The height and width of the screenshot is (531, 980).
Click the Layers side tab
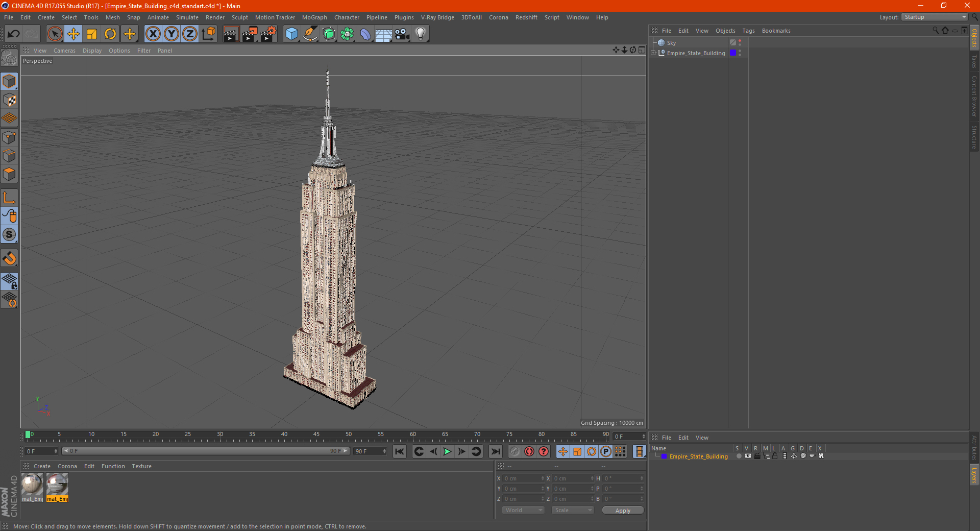974,475
